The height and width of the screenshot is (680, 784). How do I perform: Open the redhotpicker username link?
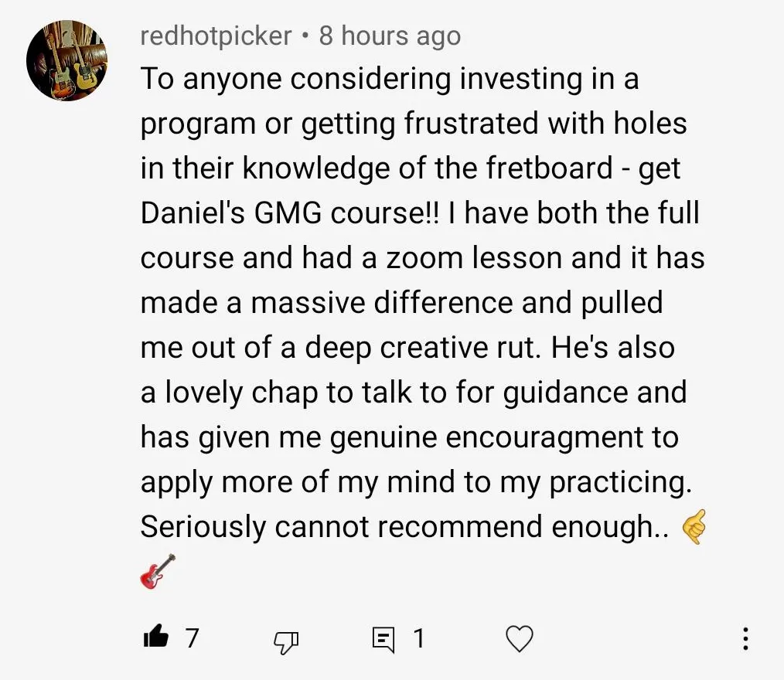[216, 36]
